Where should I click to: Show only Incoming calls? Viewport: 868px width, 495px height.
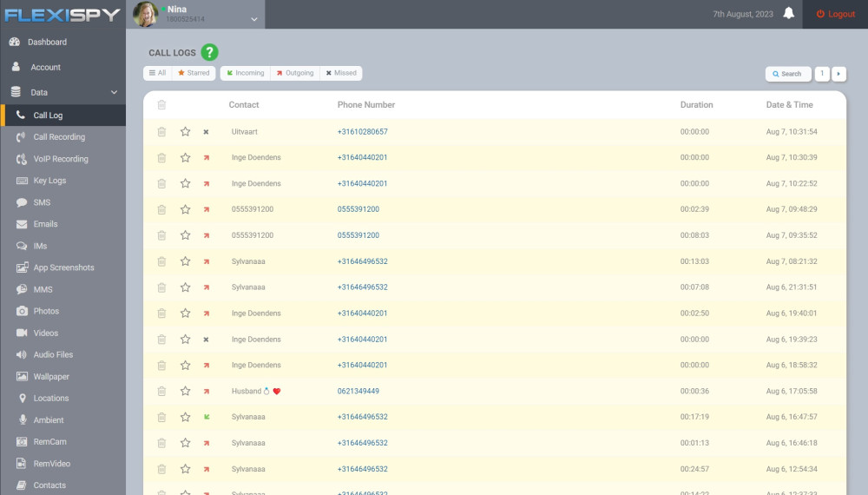click(x=245, y=73)
